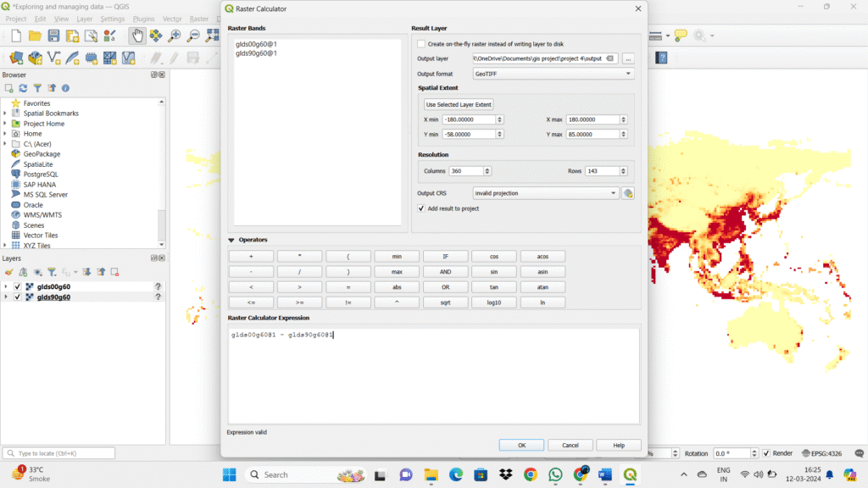Image resolution: width=868 pixels, height=488 pixels.
Task: Click the Type to locate search box
Action: click(59, 453)
